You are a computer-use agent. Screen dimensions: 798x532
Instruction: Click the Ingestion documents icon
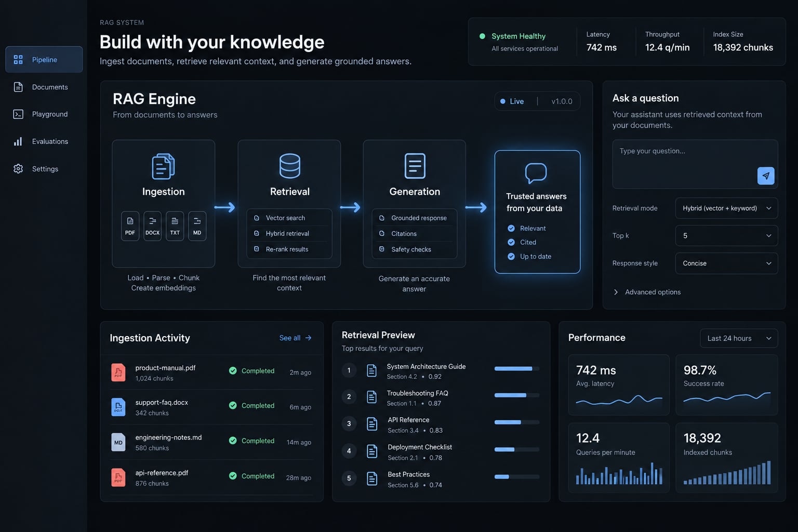tap(163, 166)
